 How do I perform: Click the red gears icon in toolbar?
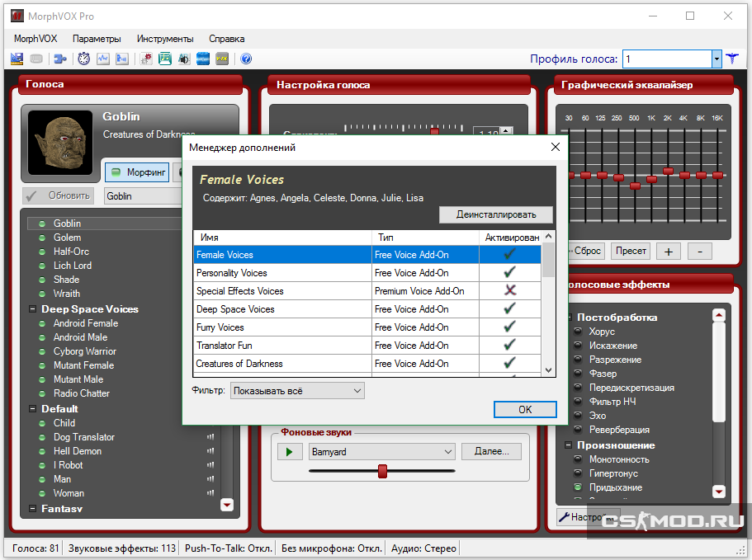[x=146, y=59]
